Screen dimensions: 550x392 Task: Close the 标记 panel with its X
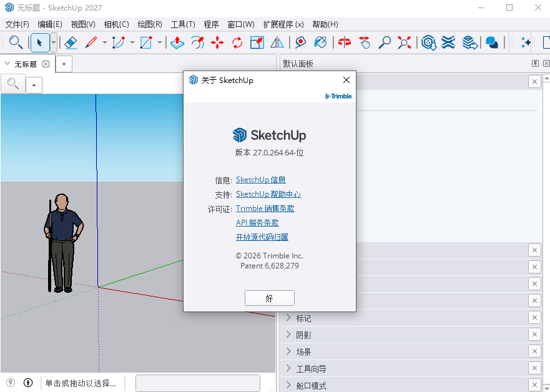534,317
